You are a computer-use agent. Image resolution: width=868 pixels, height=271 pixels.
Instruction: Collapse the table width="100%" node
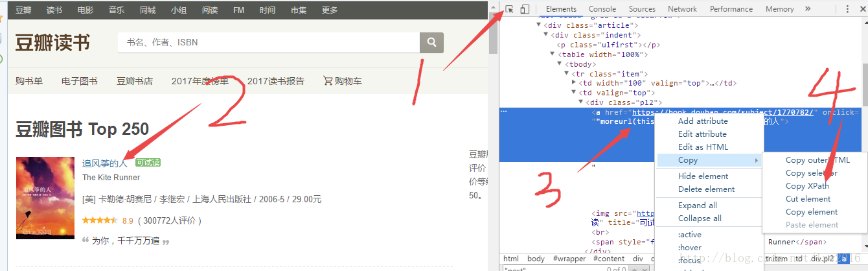pos(553,54)
